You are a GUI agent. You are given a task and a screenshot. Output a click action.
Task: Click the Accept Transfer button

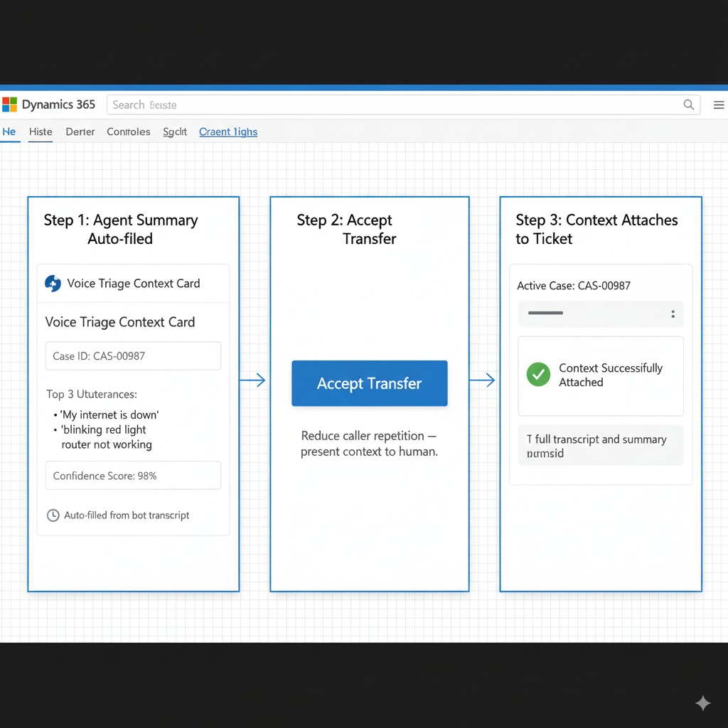pos(370,383)
